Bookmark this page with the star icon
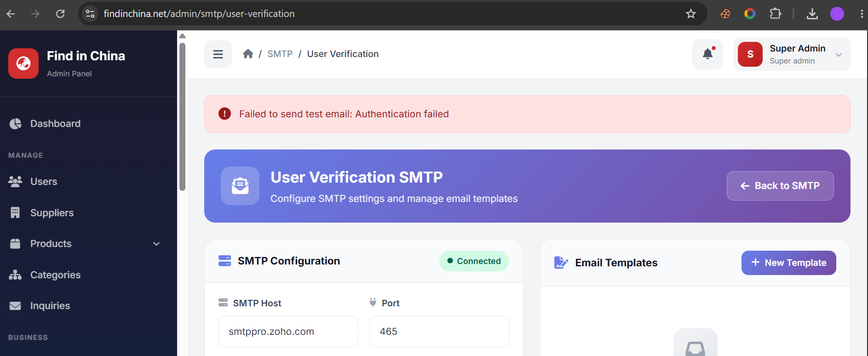This screenshot has width=868, height=356. point(690,14)
